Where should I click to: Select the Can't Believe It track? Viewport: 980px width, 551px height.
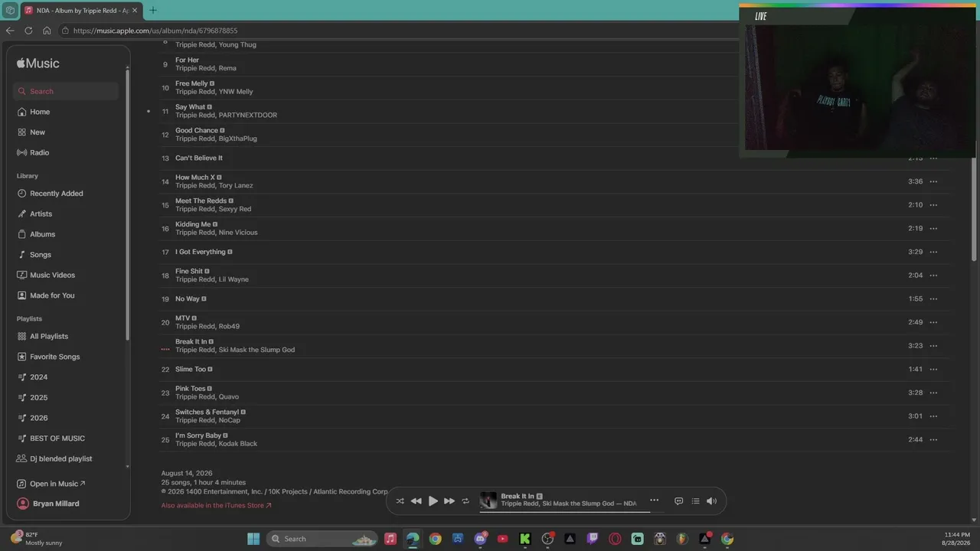tap(554, 158)
